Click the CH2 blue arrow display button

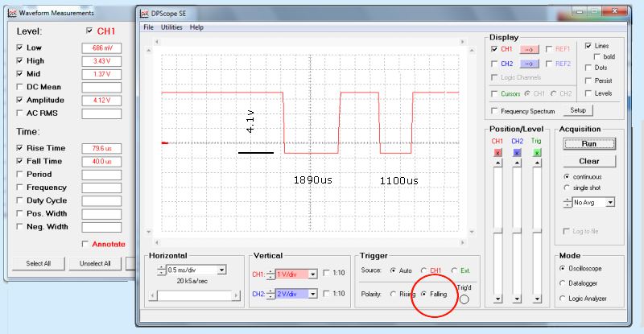pos(529,64)
